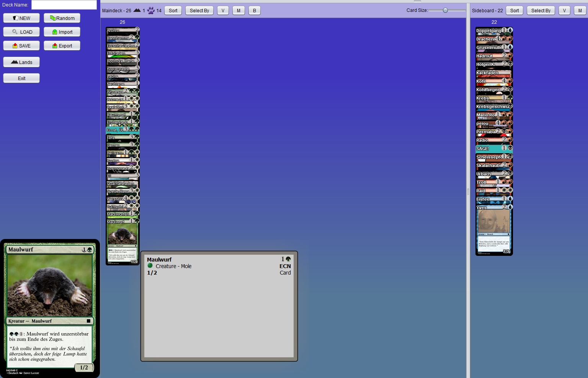588x378 pixels.
Task: Toggle the Maindeck M button
Action: [x=238, y=10]
